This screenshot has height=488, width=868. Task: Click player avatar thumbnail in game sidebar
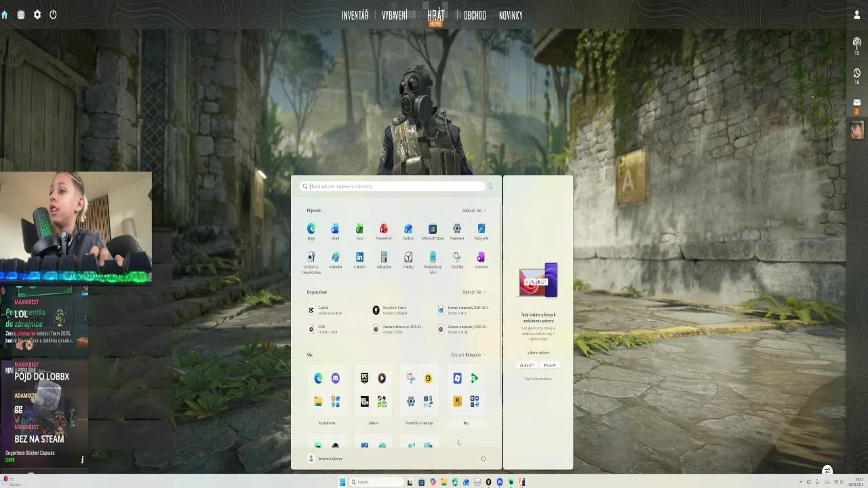857,129
